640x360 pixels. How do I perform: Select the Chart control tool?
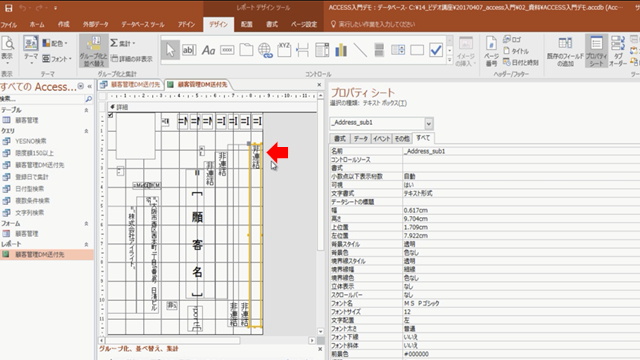coord(341,50)
